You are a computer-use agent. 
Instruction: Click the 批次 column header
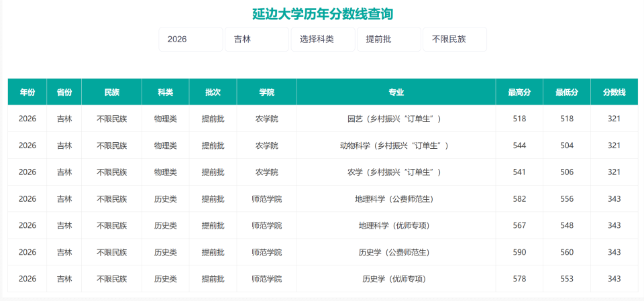coord(213,92)
